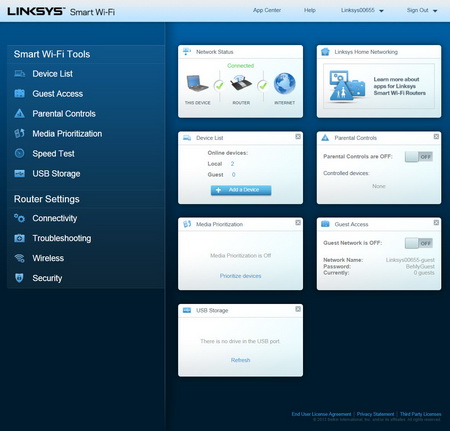Click the Local devices count '2'

232,164
